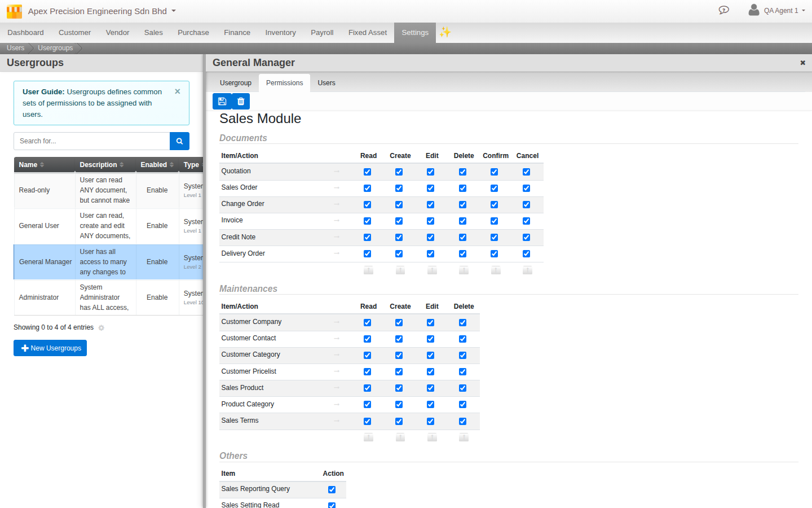Image resolution: width=812 pixels, height=508 pixels.
Task: Uncheck Sales Reporting Query action
Action: pos(332,489)
